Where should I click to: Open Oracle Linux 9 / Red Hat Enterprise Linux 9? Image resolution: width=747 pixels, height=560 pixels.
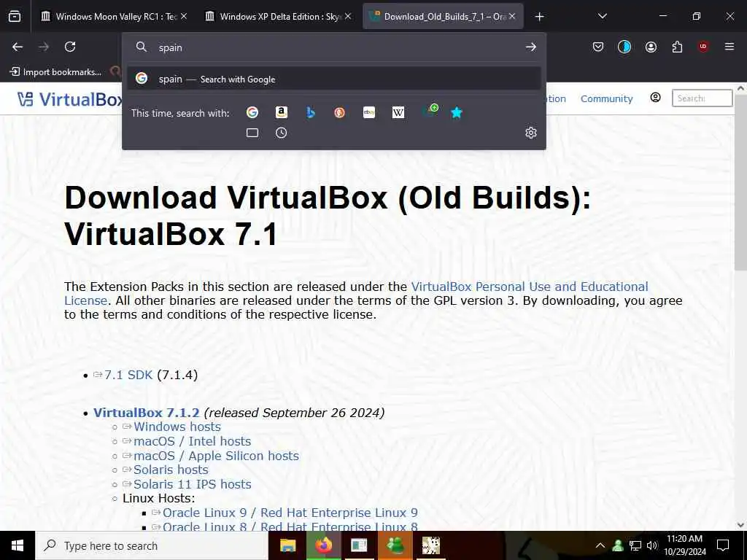click(290, 513)
